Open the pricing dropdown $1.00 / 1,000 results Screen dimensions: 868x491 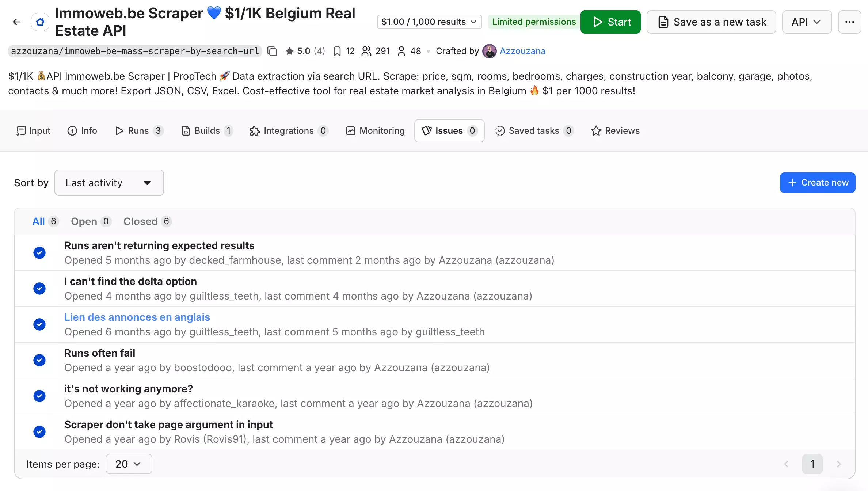pos(429,22)
